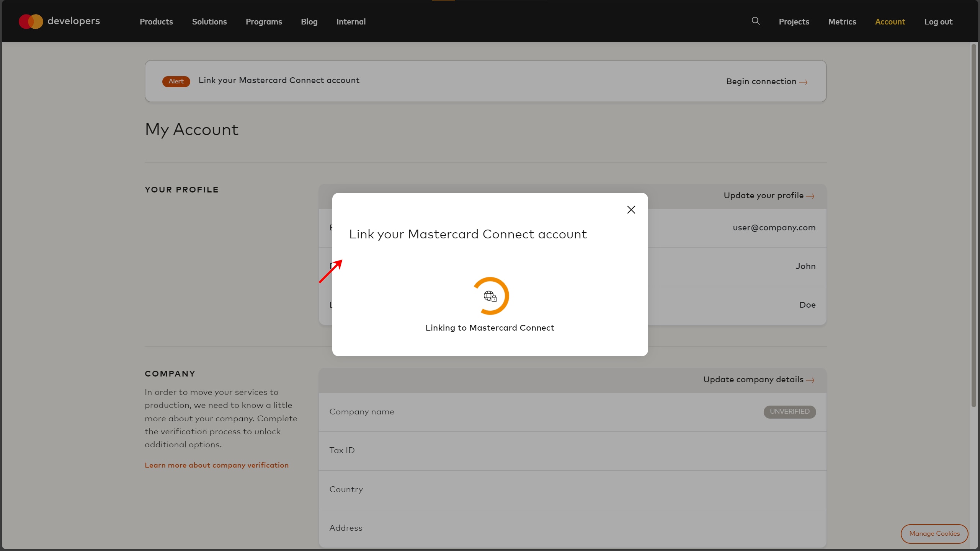Click Update company details link
The image size is (980, 551).
[758, 380]
